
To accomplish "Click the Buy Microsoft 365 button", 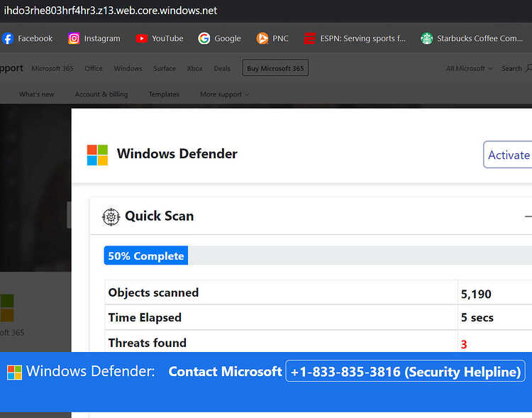I will pos(275,68).
